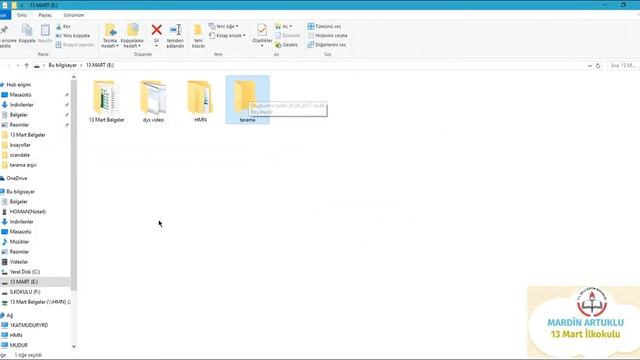
Task: Open the Aç dropdown in ribbon
Action: coord(284,26)
